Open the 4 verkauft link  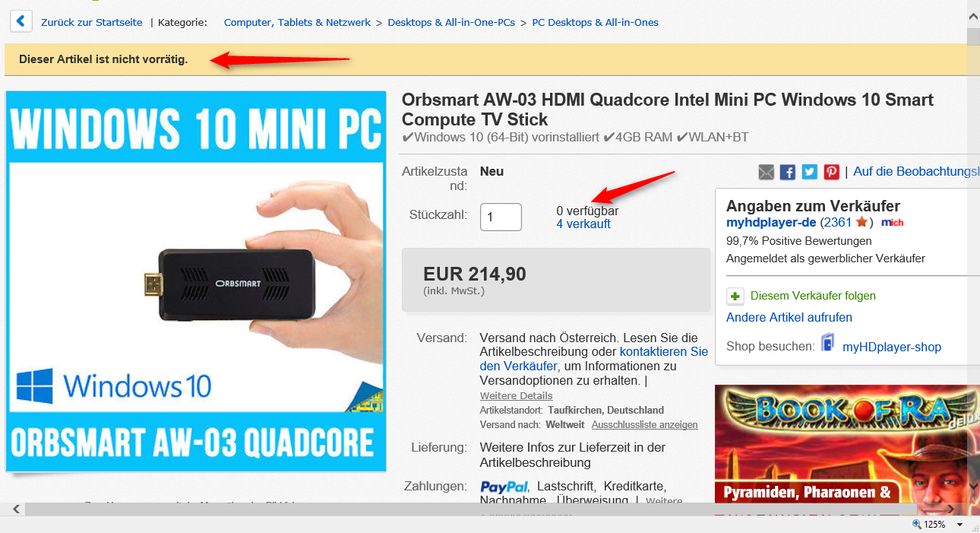pos(583,224)
